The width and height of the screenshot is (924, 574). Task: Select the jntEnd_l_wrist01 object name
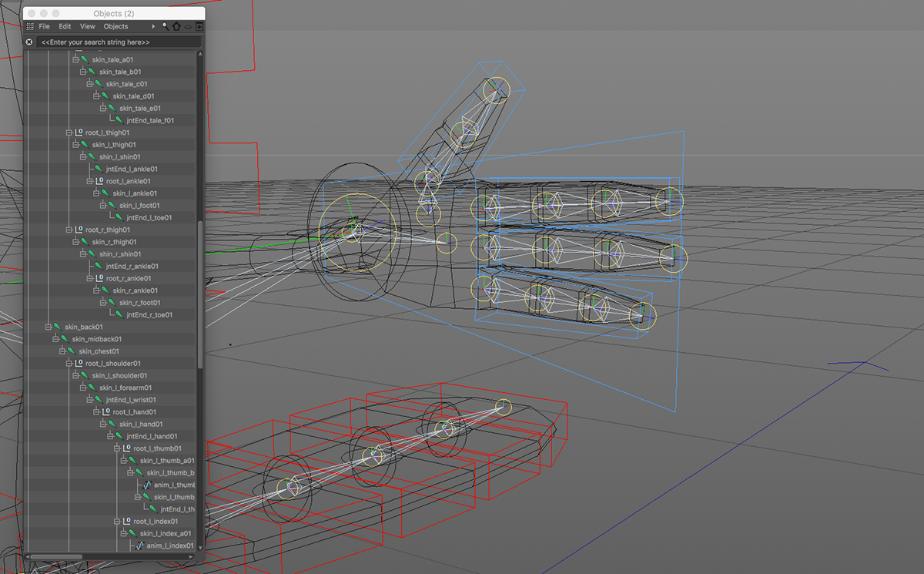[x=131, y=400]
